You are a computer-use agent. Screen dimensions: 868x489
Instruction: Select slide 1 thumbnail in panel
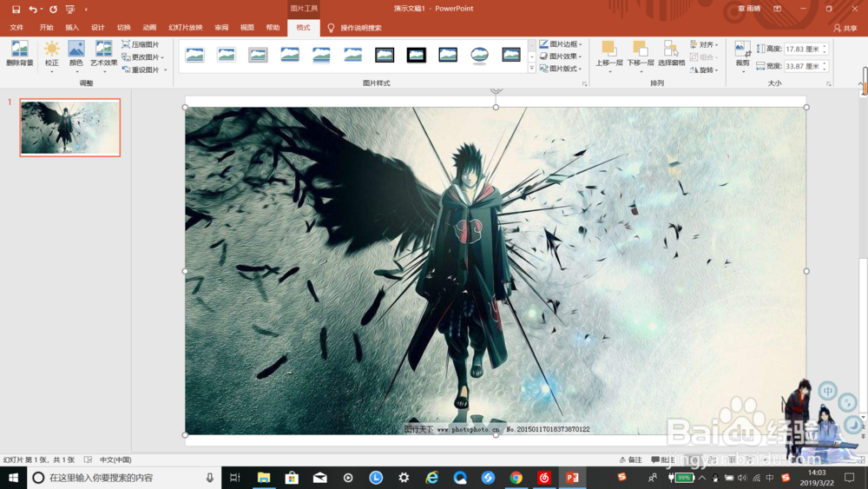(x=69, y=128)
